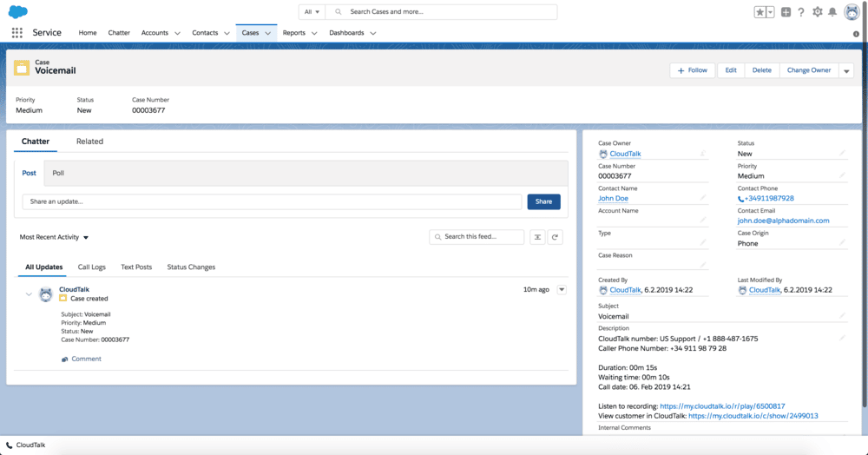Open the App Launcher grid icon
Image resolution: width=868 pixels, height=455 pixels.
(x=17, y=33)
